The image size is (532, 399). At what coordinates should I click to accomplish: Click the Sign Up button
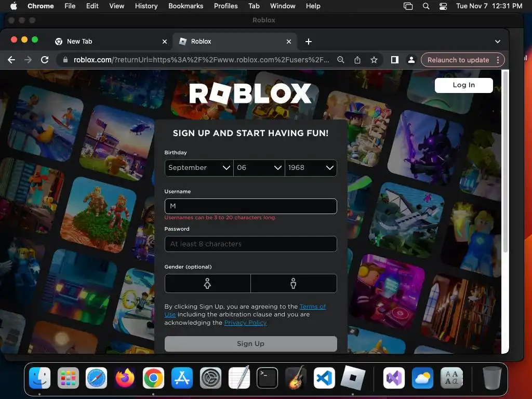point(251,344)
